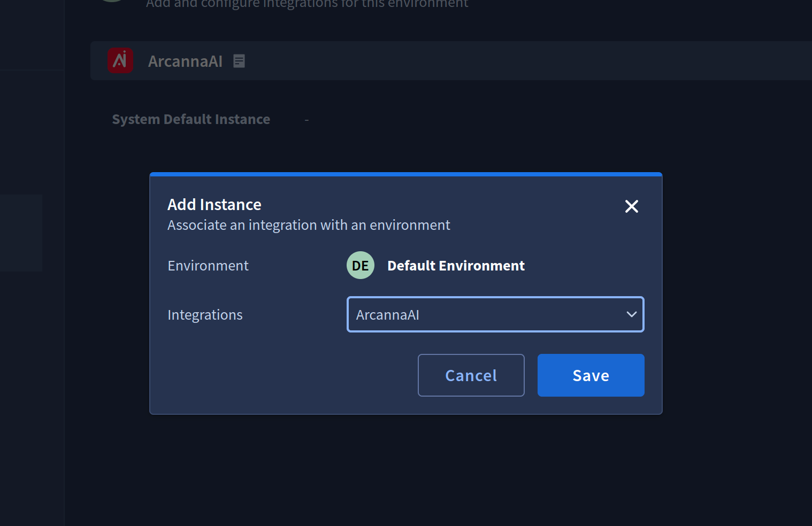This screenshot has width=812, height=526.
Task: Click 'Associate an integration with an environment' subtitle
Action: [309, 225]
